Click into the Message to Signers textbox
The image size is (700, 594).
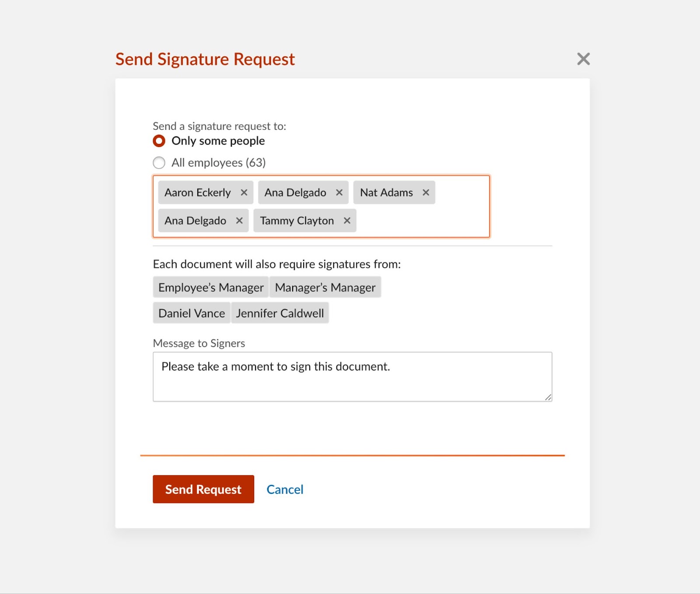click(352, 377)
